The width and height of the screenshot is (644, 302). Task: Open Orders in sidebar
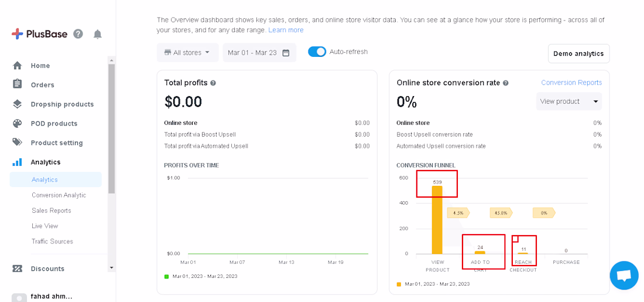coord(42,85)
